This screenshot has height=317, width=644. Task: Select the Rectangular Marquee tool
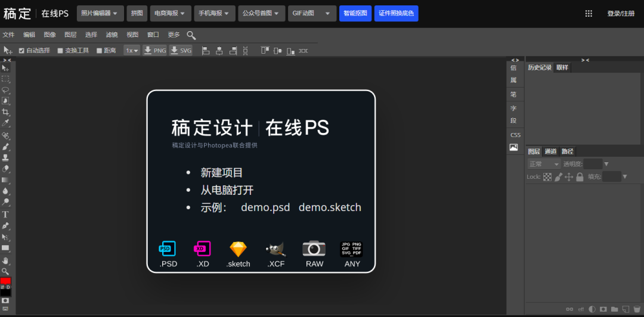tap(5, 79)
